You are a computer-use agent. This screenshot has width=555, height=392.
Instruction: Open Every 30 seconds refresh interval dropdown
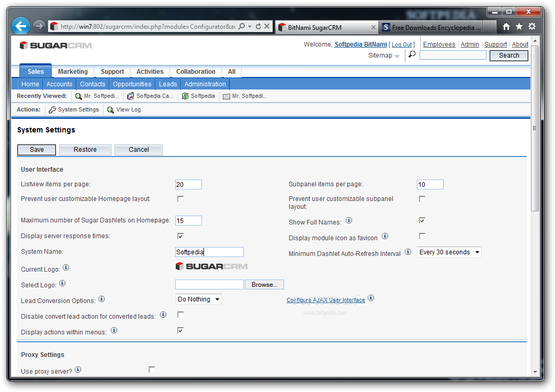[x=449, y=252]
